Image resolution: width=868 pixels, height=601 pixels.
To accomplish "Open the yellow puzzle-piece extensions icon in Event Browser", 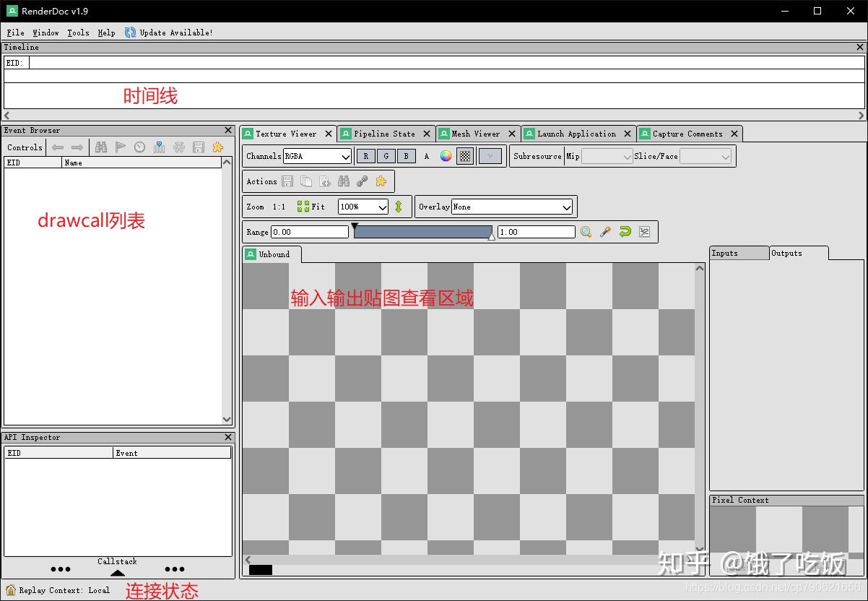I will pyautogui.click(x=218, y=147).
